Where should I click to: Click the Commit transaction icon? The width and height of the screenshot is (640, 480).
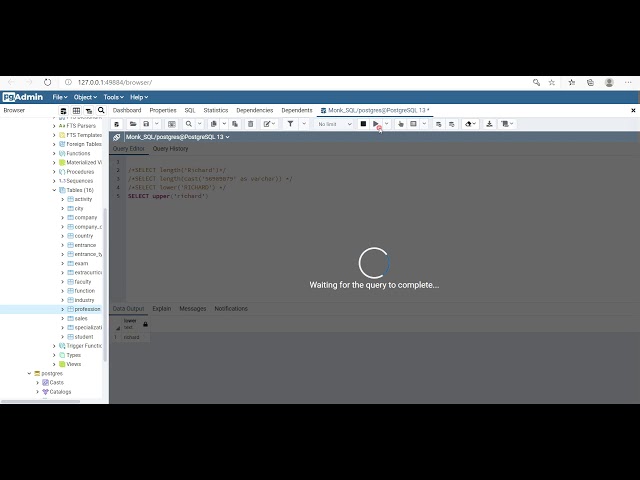(x=439, y=124)
